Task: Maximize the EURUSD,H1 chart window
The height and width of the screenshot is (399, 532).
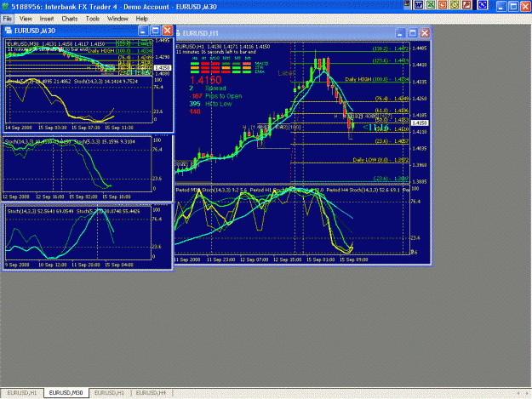Action: click(413, 33)
